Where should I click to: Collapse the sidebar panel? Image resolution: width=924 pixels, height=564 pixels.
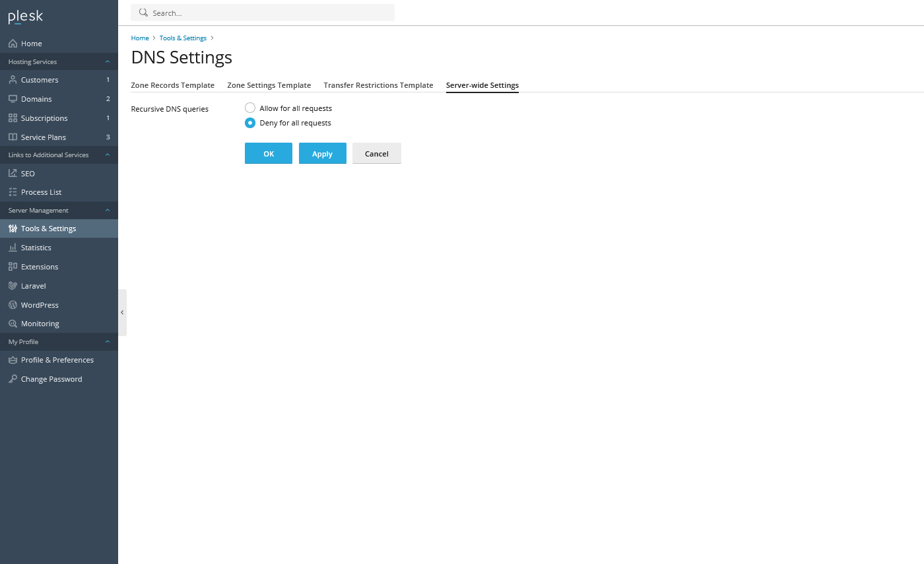(122, 312)
